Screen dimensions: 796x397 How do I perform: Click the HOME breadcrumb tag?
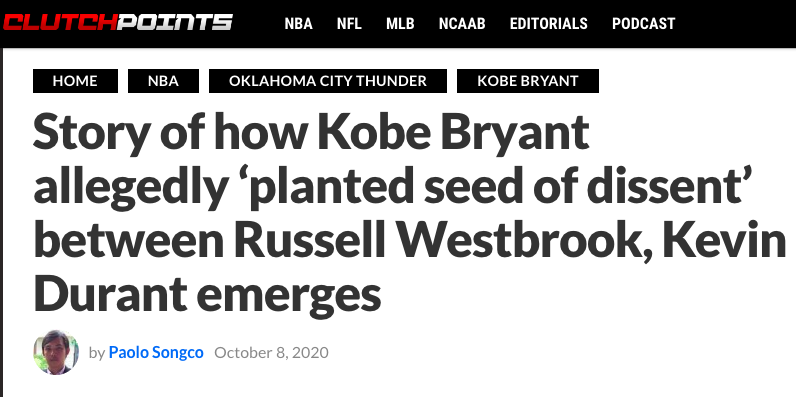(x=75, y=81)
